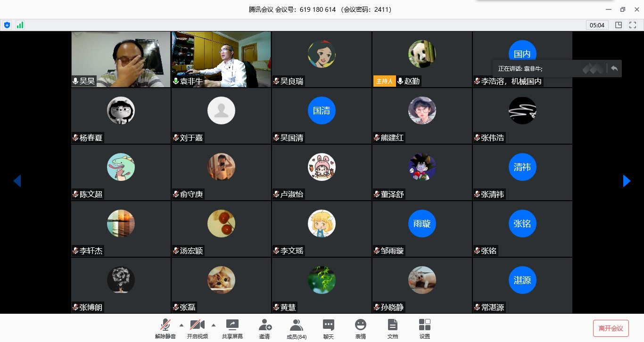Image resolution: width=644 pixels, height=342 pixels.
Task: Open the grid layout switcher icon
Action: point(619,25)
